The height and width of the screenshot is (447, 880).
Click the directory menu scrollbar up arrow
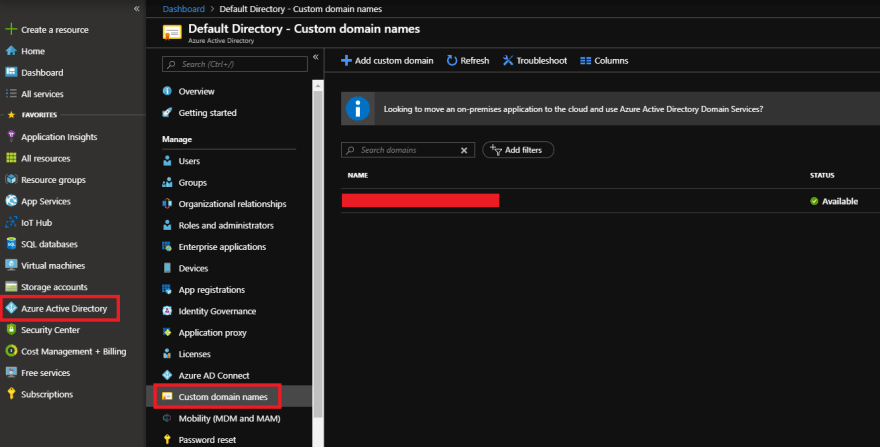(x=318, y=85)
